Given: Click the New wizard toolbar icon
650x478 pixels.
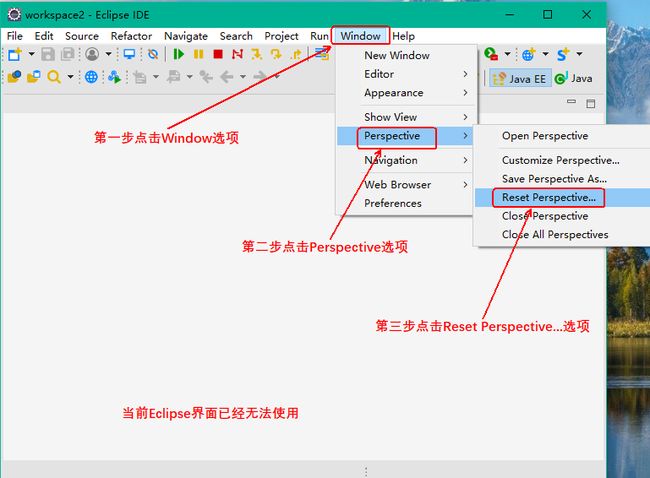Looking at the screenshot, I should [15, 54].
